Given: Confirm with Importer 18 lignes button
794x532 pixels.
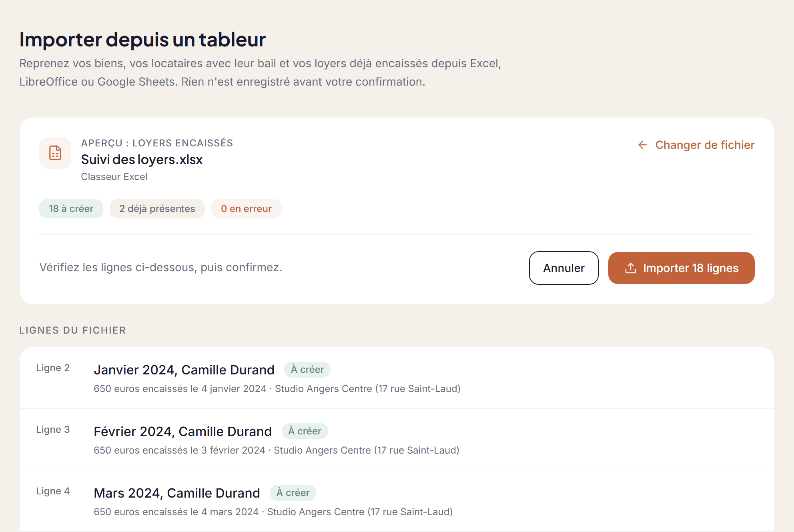Looking at the screenshot, I should coord(681,268).
